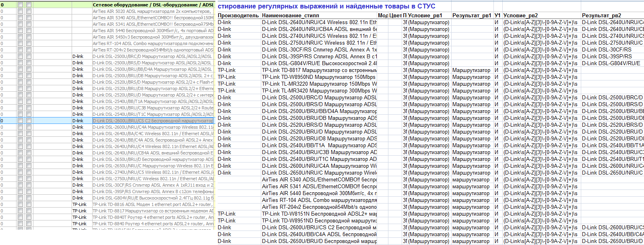This screenshot has width=644, height=245.
Task: Select 'TP-Link TD-8817 Маршрутизатор' name cell in right table
Action: click(319, 70)
